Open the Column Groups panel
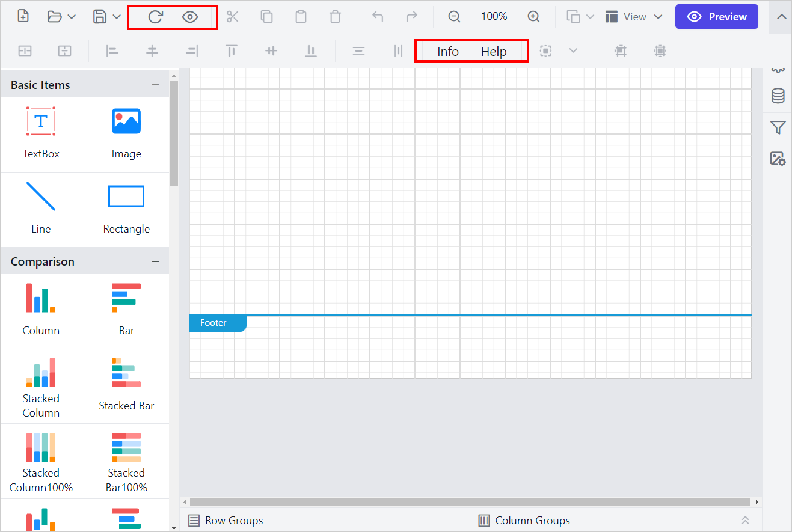This screenshot has height=532, width=792. pos(524,521)
